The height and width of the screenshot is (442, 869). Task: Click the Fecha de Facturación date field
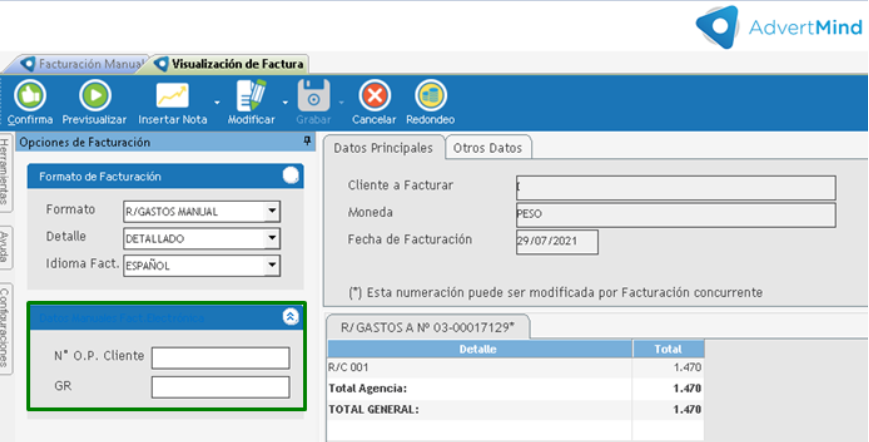(556, 242)
